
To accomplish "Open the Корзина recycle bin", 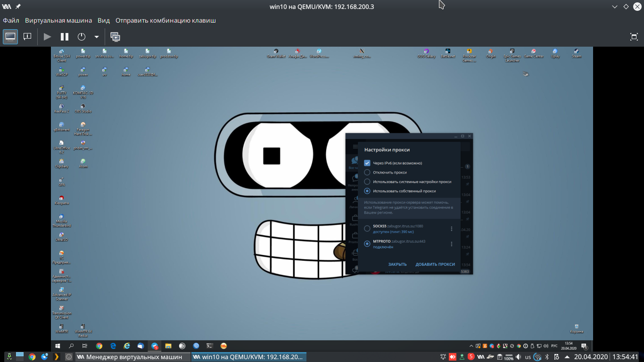I will pos(576,329).
